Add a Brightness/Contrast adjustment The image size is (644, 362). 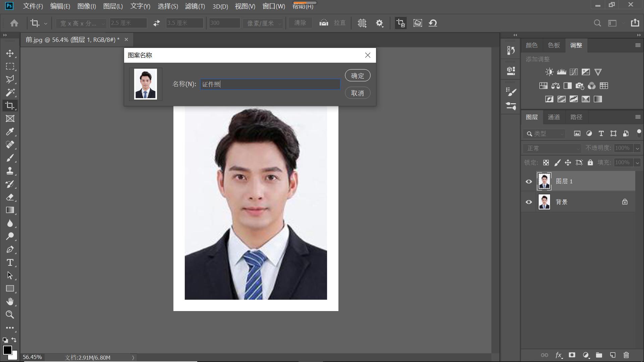(x=549, y=72)
